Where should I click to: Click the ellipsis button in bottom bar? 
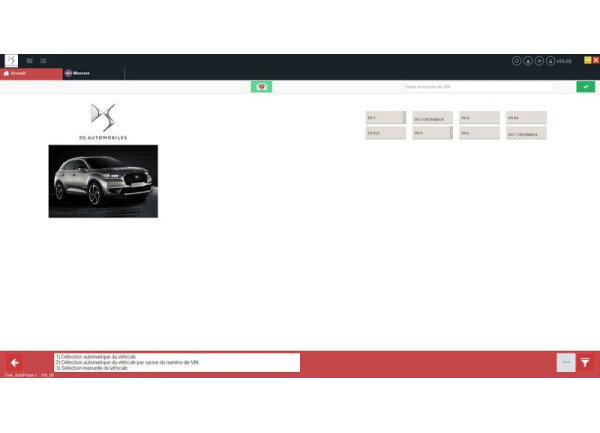coord(565,362)
